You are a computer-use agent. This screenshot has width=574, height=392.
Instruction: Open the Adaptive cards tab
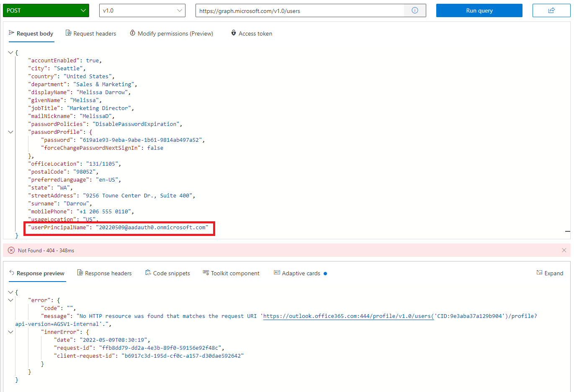pyautogui.click(x=300, y=273)
